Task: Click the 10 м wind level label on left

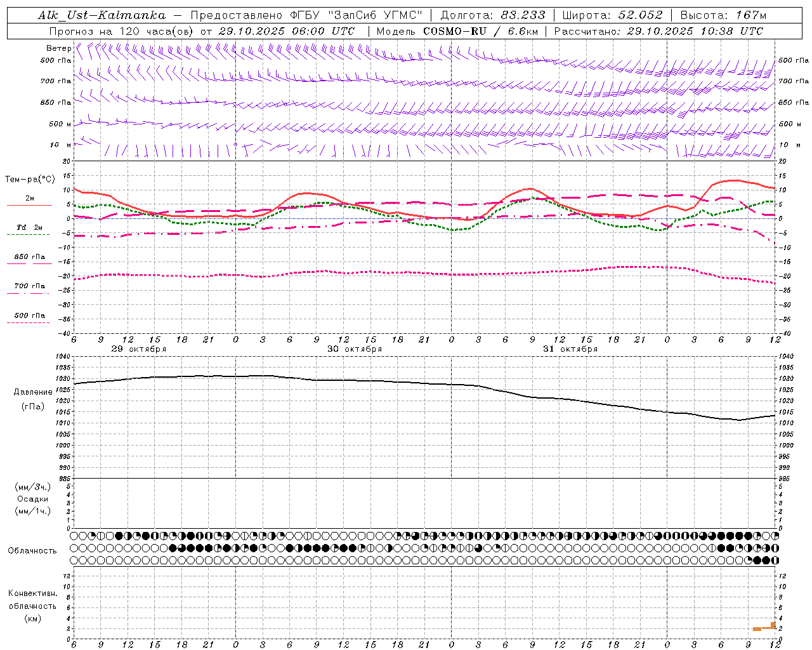Action: pyautogui.click(x=60, y=145)
